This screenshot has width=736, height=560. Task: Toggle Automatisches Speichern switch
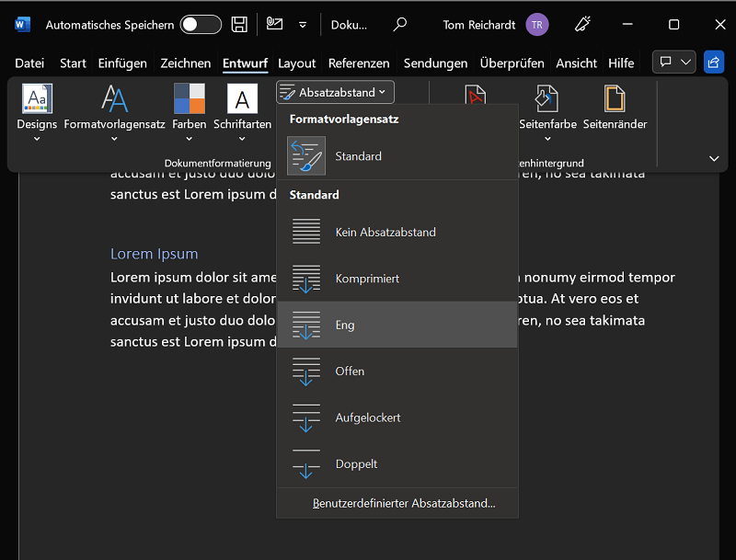point(201,25)
